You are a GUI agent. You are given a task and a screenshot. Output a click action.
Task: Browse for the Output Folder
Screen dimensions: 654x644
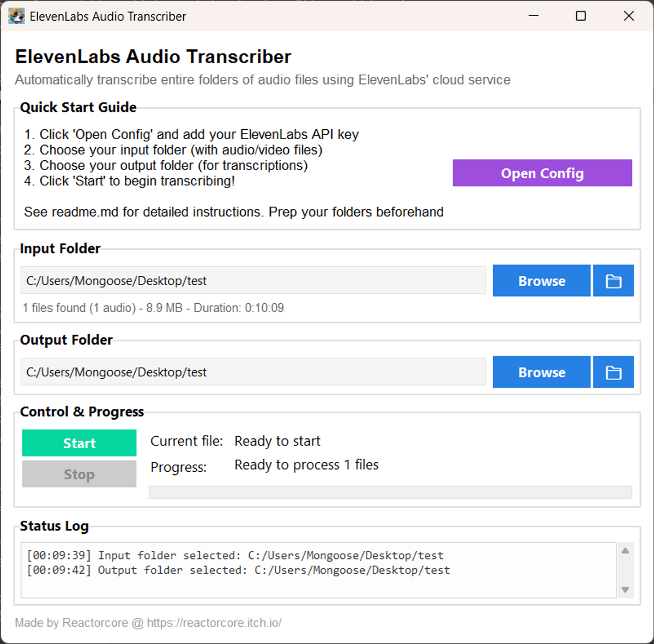[x=541, y=372]
